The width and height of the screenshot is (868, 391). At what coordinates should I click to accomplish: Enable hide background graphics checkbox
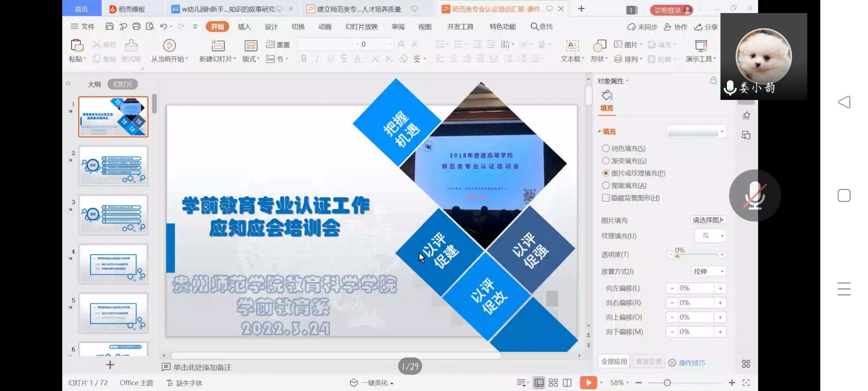click(x=606, y=198)
